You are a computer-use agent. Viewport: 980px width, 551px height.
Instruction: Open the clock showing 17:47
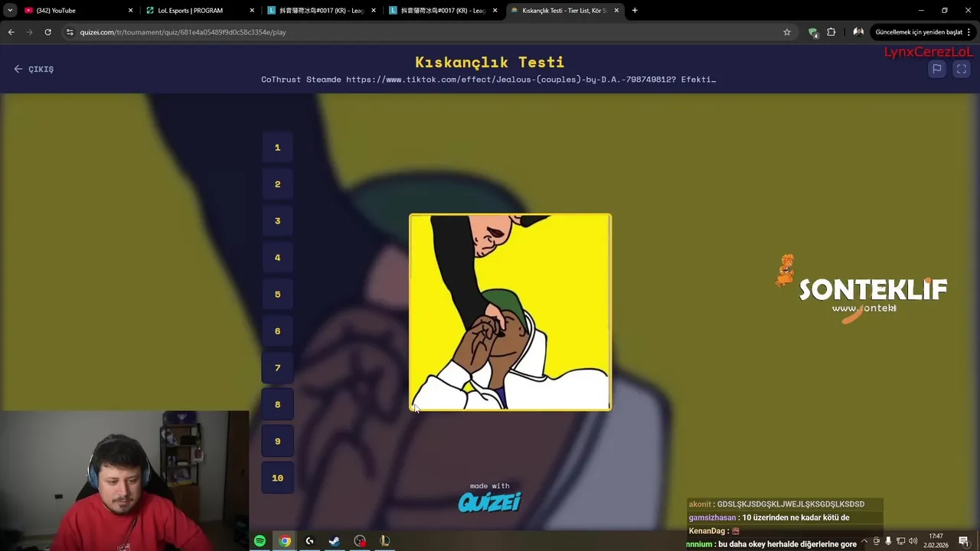[936, 541]
